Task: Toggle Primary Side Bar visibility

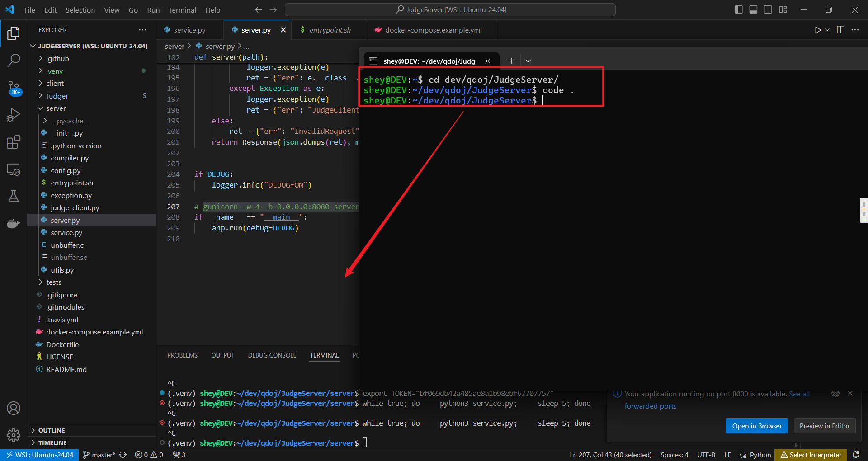Action: click(739, 9)
